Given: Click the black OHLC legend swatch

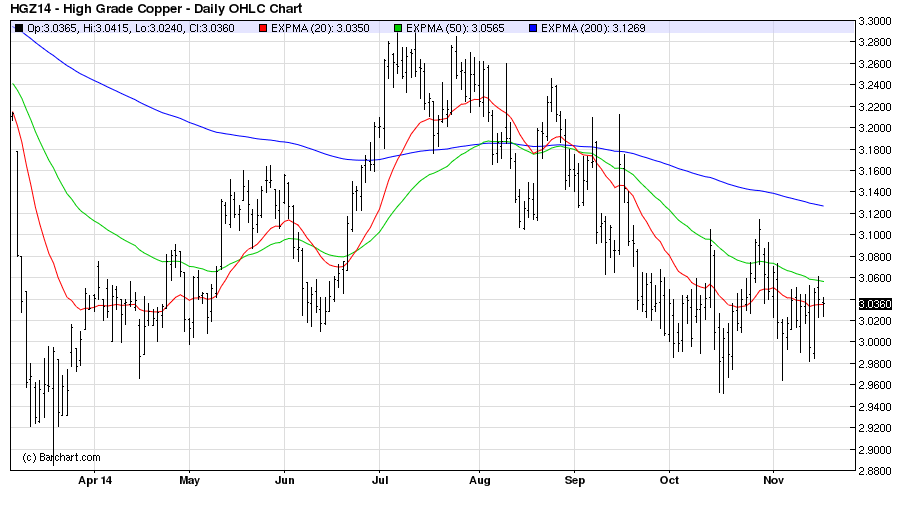Looking at the screenshot, I should 18,28.
